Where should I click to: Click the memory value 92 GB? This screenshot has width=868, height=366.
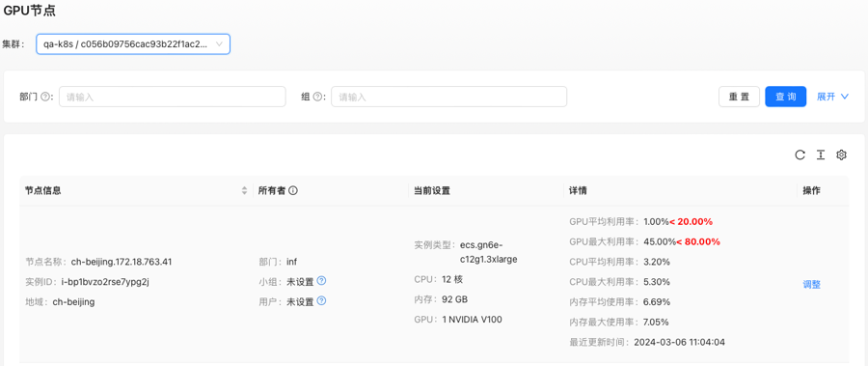(453, 299)
